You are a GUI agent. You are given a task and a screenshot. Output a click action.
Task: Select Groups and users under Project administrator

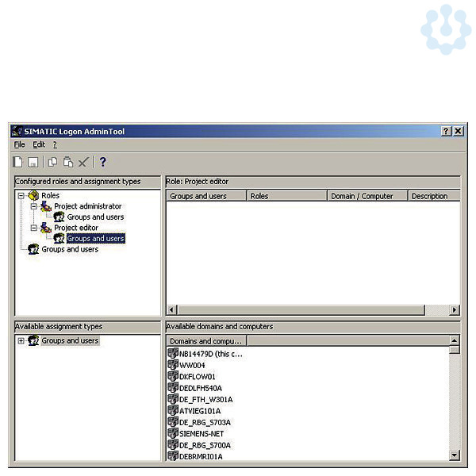coord(94,217)
